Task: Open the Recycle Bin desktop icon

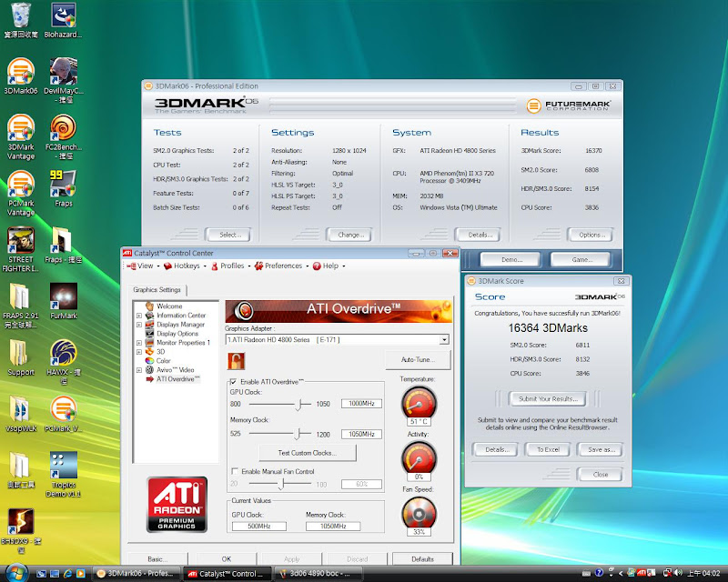Action: pyautogui.click(x=20, y=20)
